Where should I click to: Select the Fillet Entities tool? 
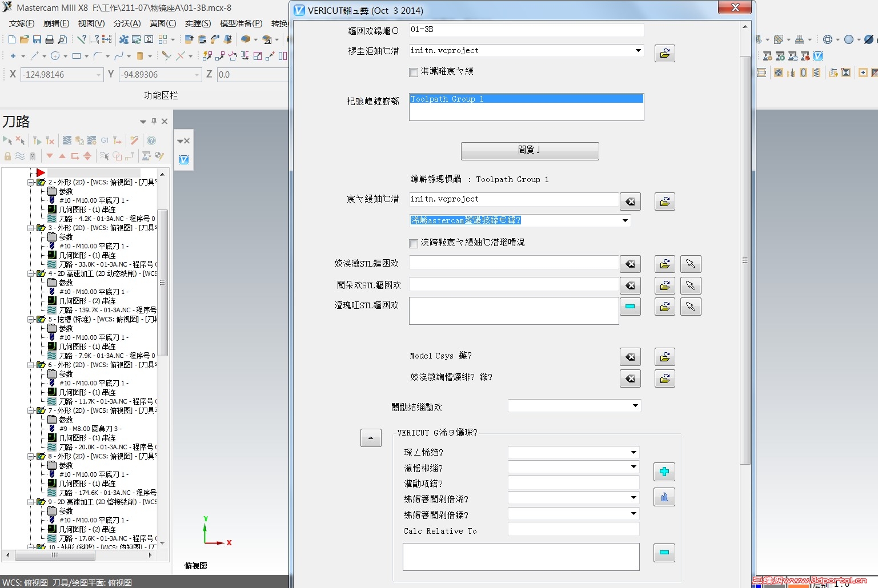[x=98, y=56]
